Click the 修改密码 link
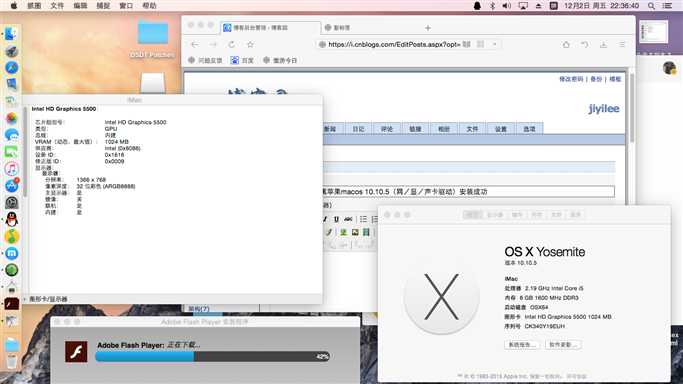The image size is (683, 384). click(571, 79)
